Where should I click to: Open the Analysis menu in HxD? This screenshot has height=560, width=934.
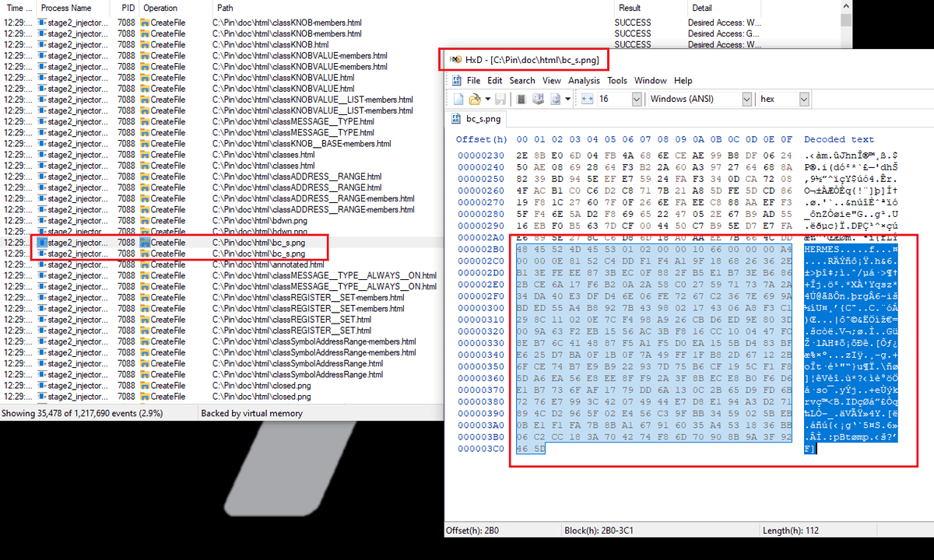point(584,81)
